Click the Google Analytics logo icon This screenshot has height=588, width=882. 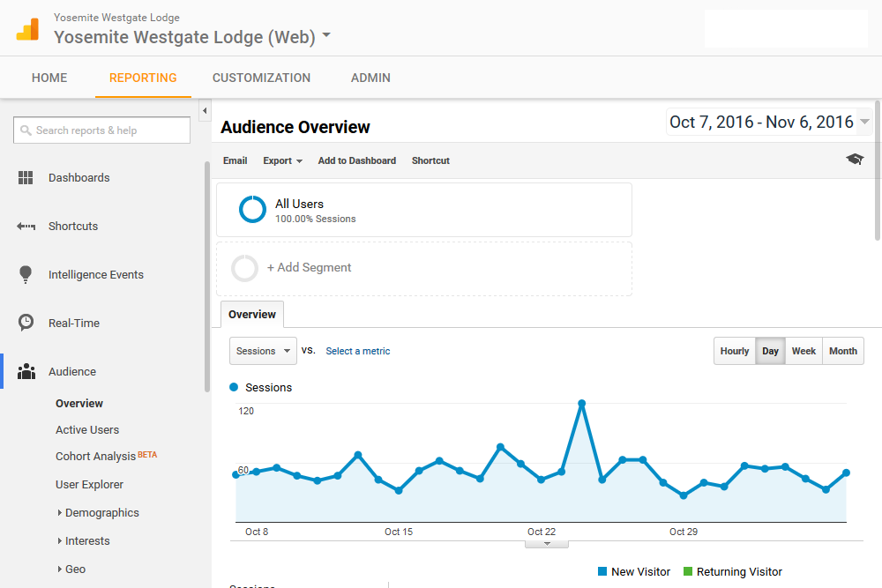coord(27,29)
